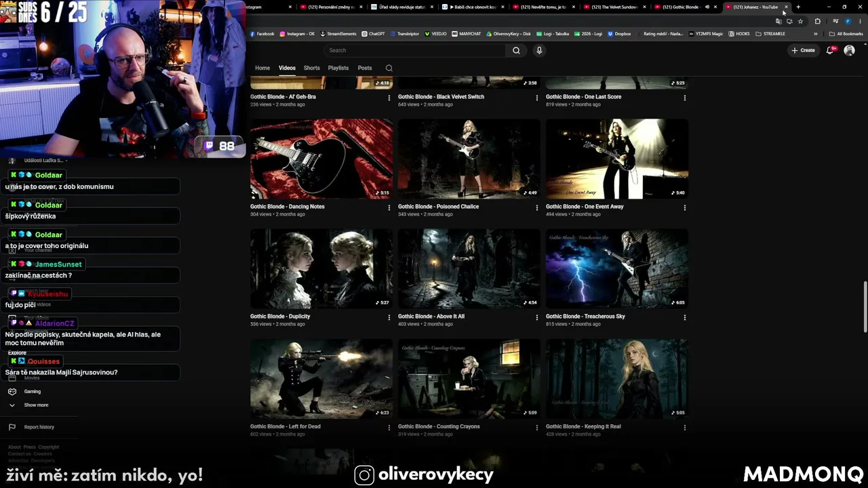Open the OliverovyKecy - Disk bookmark
This screenshot has height=488, width=868.
[x=509, y=34]
